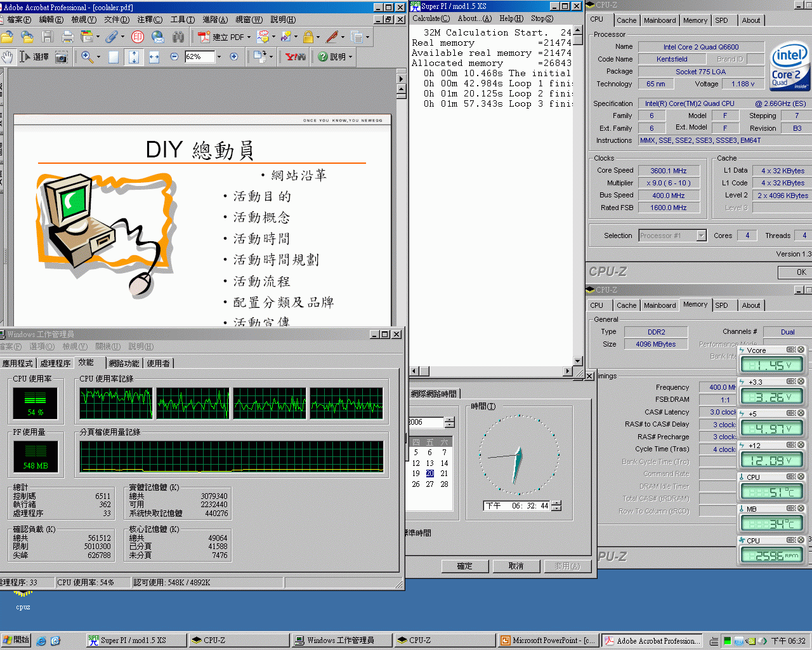This screenshot has height=650, width=812.
Task: Open Calculate menu in Super PI
Action: tap(431, 18)
